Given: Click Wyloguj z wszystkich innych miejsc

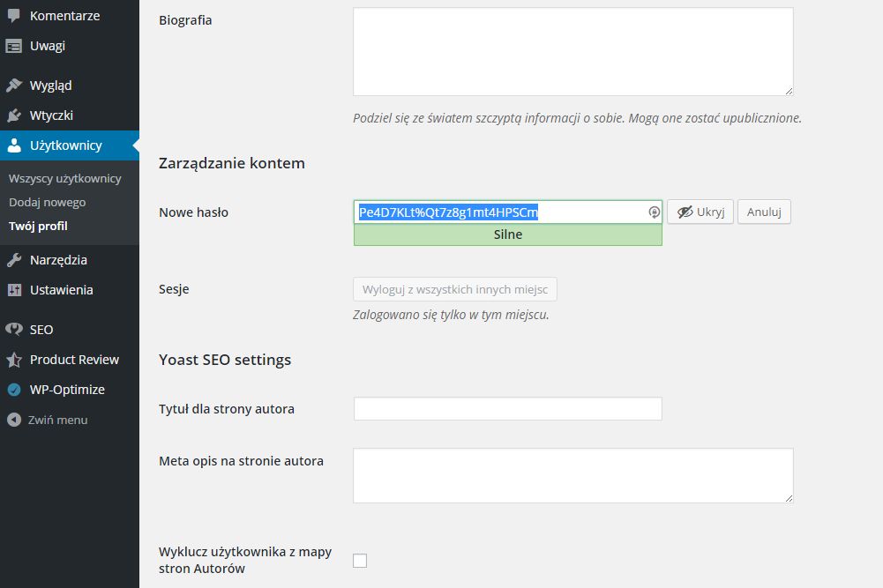Looking at the screenshot, I should pos(455,289).
